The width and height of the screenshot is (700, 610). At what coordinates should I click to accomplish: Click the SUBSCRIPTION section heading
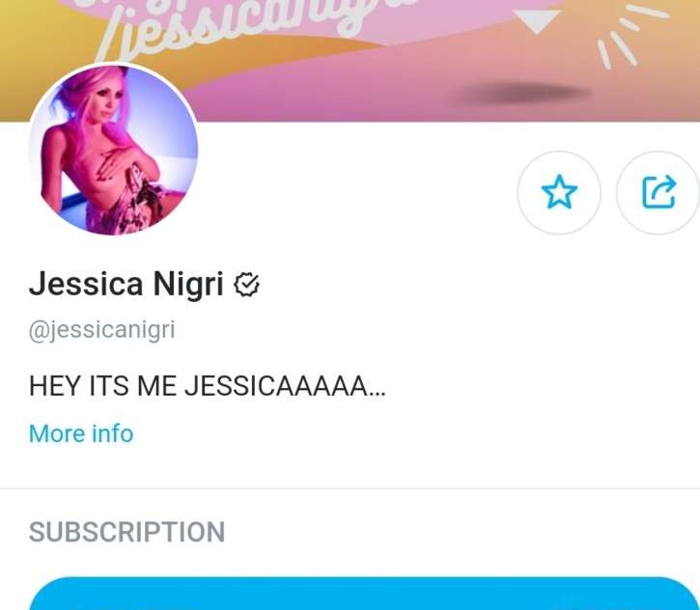[126, 532]
